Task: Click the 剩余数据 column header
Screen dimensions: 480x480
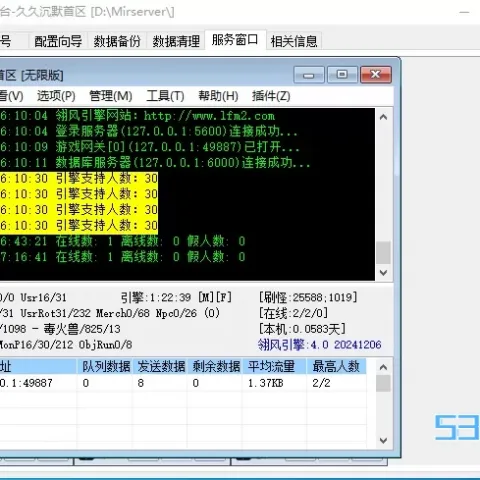Action: [216, 366]
